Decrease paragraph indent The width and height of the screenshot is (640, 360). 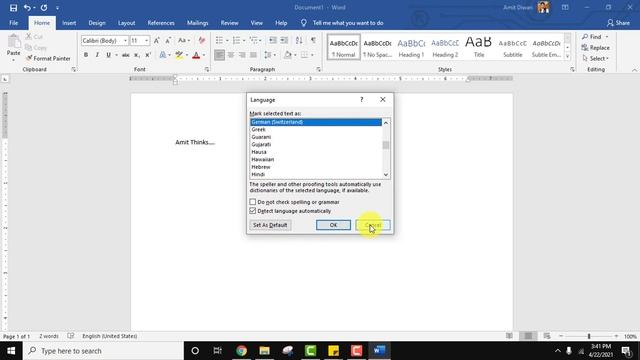click(273, 40)
